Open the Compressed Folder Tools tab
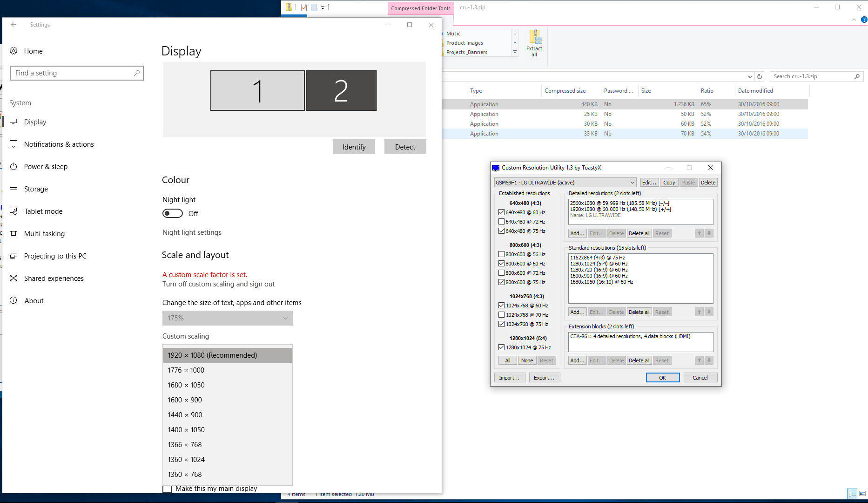This screenshot has height=503, width=868. coord(420,8)
